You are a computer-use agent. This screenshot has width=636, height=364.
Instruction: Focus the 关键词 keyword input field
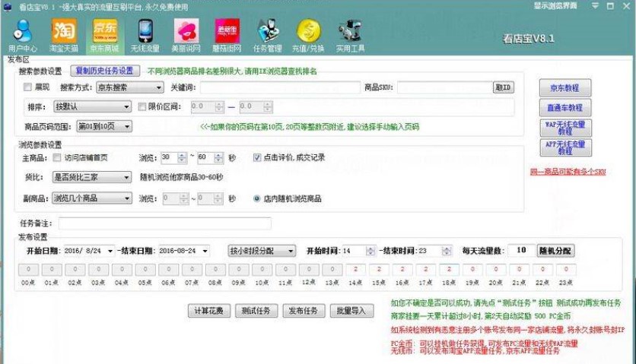coord(280,87)
